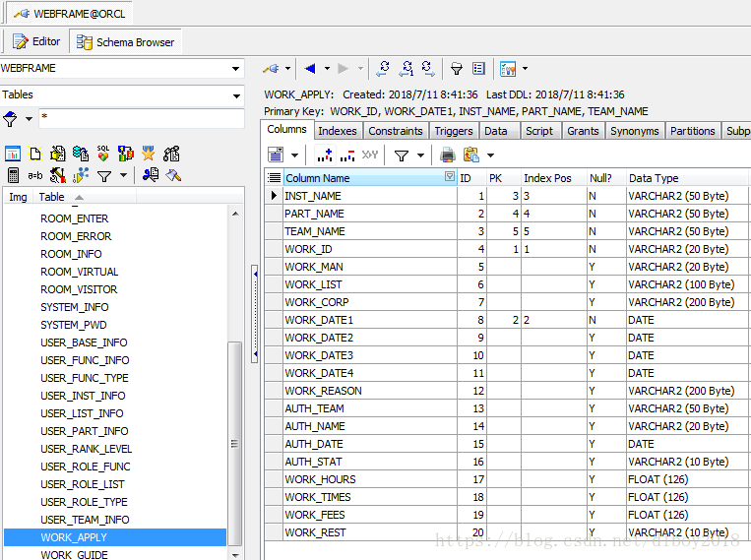Image resolution: width=751 pixels, height=560 pixels.
Task: Click the gold star medal icon
Action: point(148,154)
